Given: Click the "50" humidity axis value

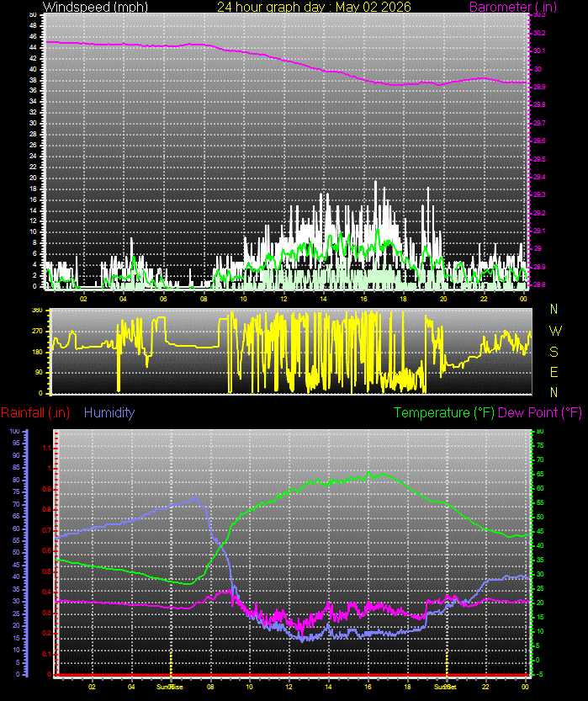Looking at the screenshot, I should click(17, 553).
